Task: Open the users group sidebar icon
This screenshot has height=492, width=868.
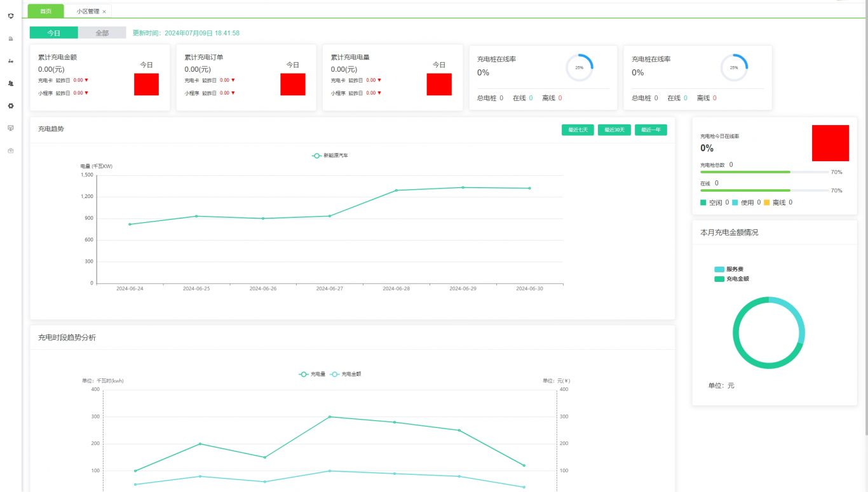Action: tap(11, 83)
